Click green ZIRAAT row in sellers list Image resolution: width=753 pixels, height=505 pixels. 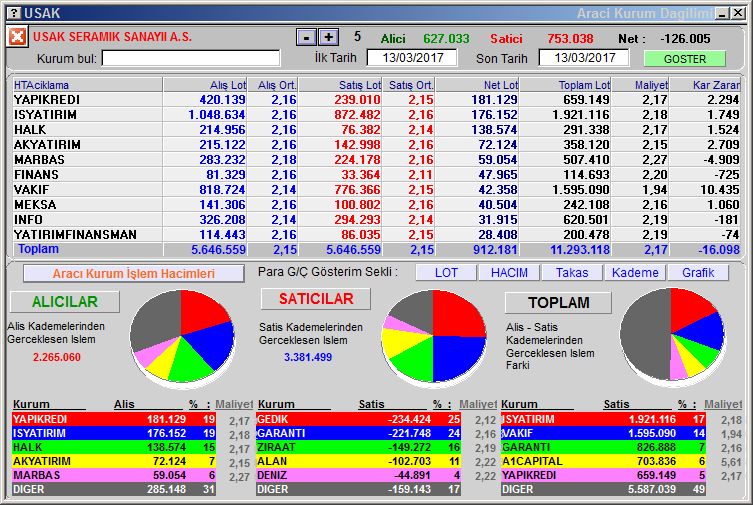point(358,447)
